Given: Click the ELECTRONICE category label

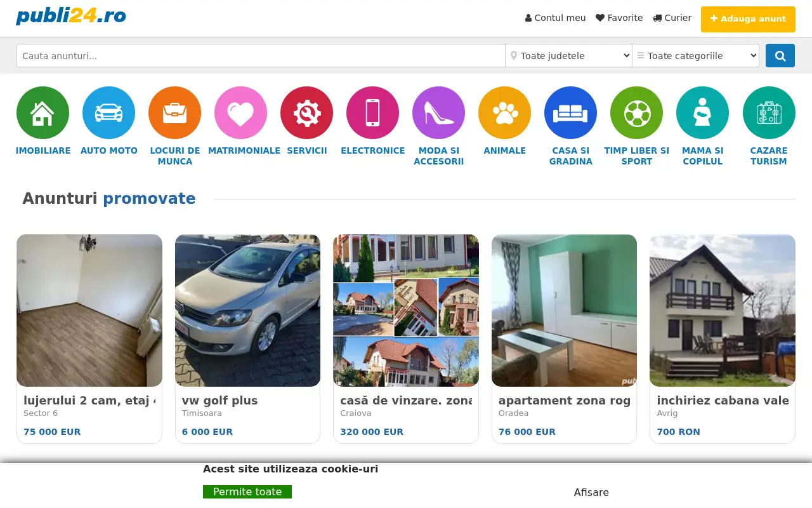Looking at the screenshot, I should 373,150.
